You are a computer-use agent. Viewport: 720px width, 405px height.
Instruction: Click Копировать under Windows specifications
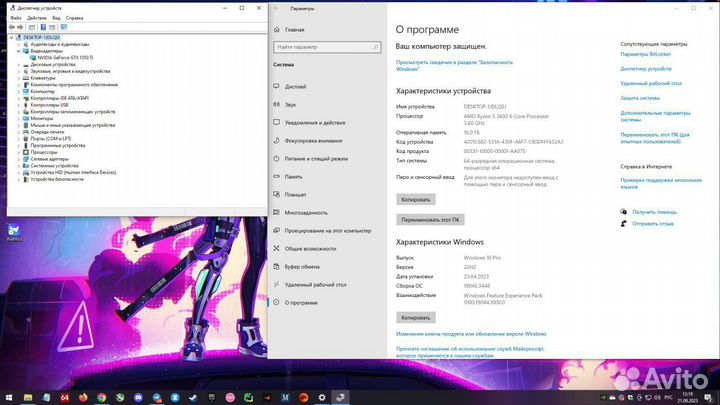tap(416, 318)
